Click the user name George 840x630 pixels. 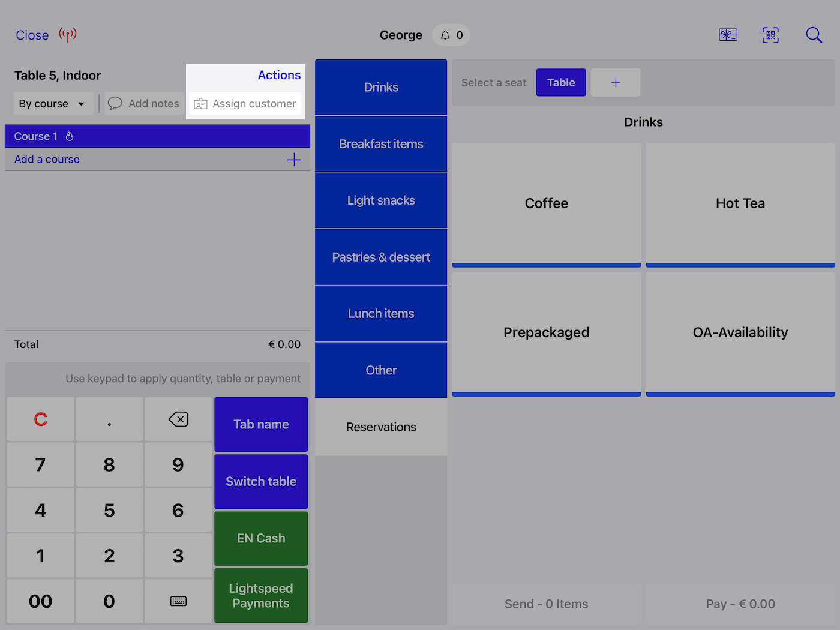pyautogui.click(x=401, y=35)
